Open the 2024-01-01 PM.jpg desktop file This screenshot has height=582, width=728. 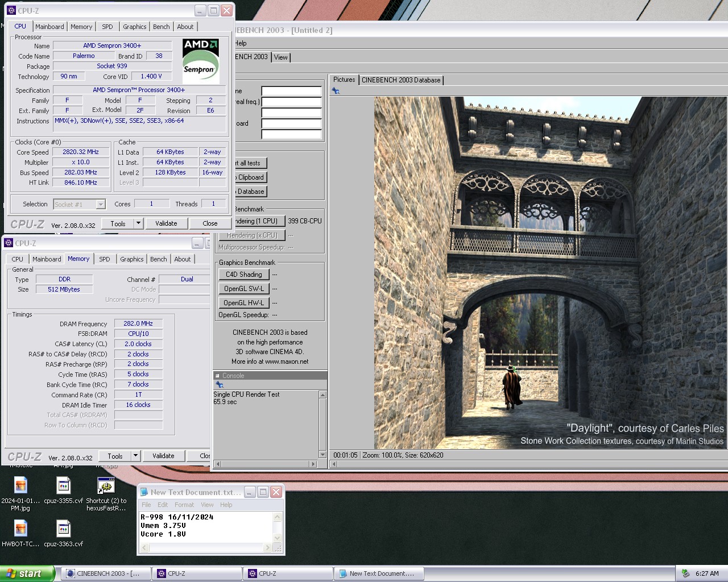[20, 494]
